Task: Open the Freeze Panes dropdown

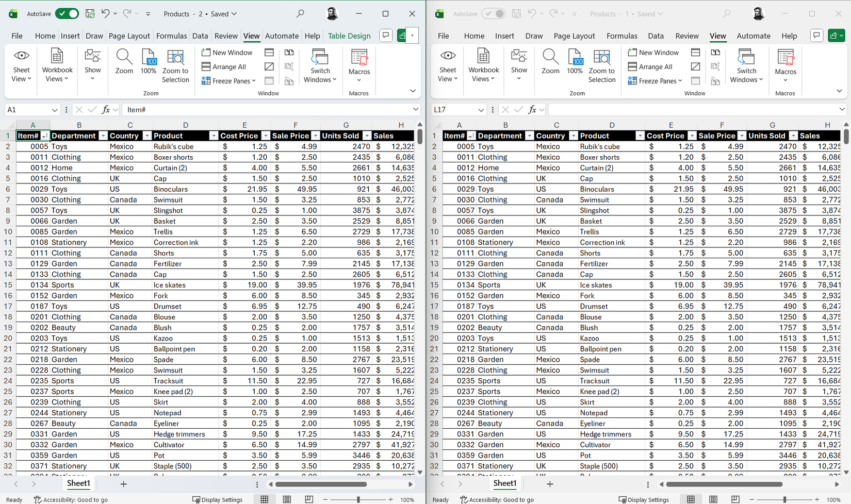Action: [229, 80]
